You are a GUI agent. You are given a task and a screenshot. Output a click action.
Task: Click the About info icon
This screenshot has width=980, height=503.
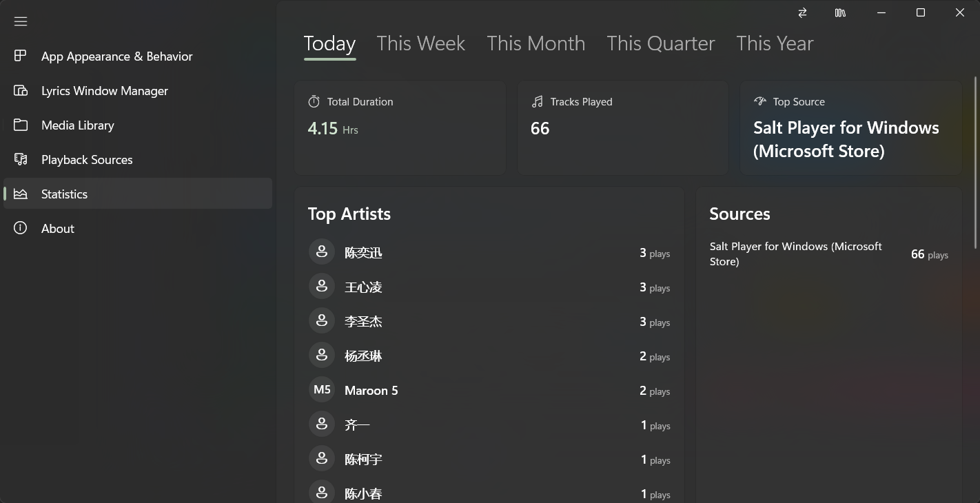click(x=21, y=228)
